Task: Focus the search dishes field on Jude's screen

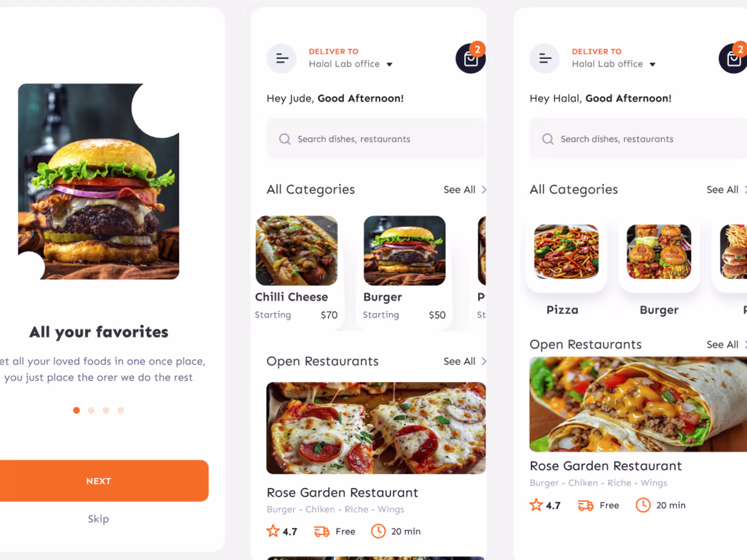Action: (x=376, y=139)
